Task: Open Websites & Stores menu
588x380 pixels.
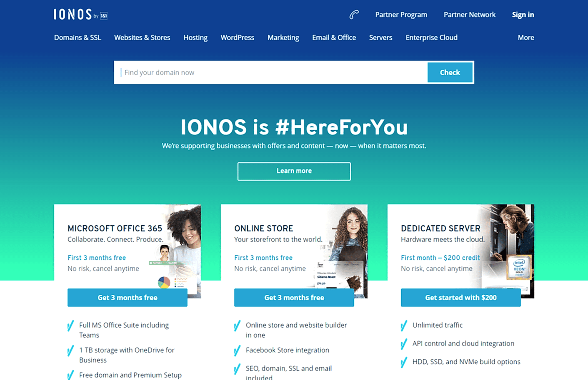Action: click(142, 37)
